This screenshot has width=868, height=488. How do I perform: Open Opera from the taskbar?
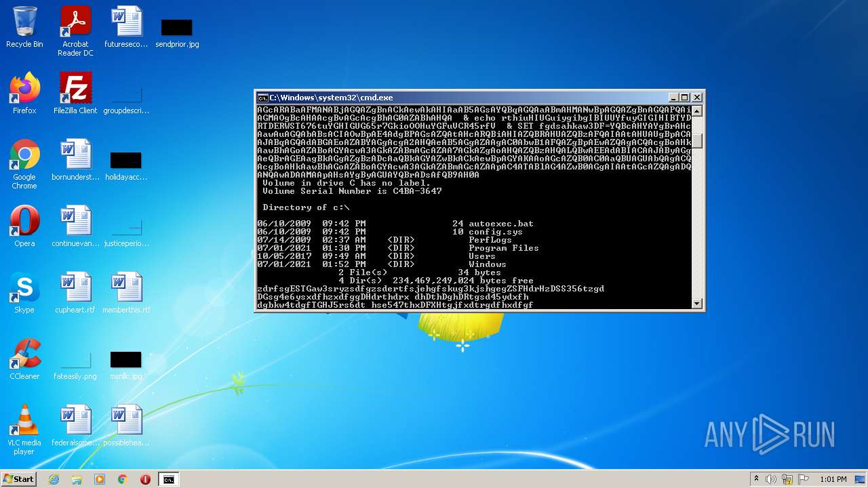[145, 479]
